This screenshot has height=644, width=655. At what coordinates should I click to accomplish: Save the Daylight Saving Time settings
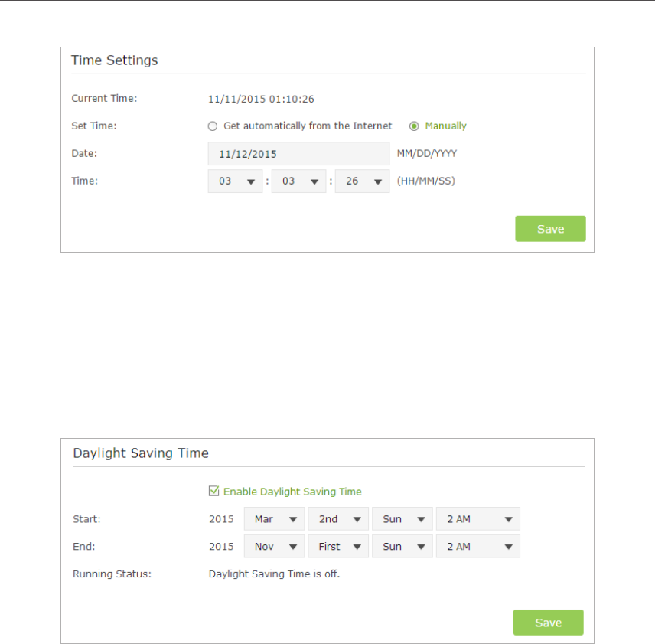548,623
